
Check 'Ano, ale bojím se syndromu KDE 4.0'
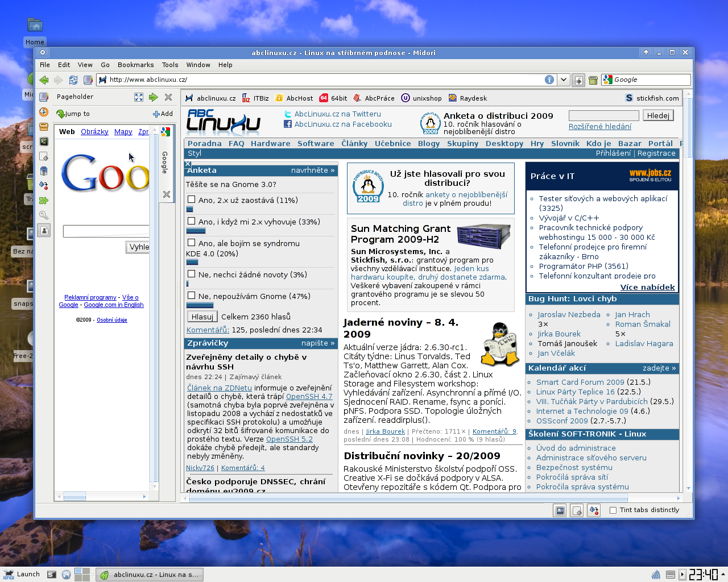(192, 243)
